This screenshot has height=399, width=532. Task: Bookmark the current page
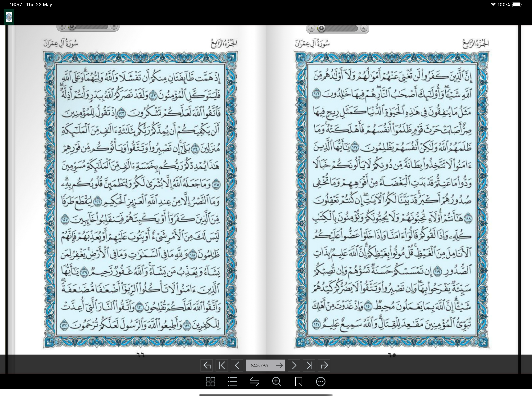298,382
